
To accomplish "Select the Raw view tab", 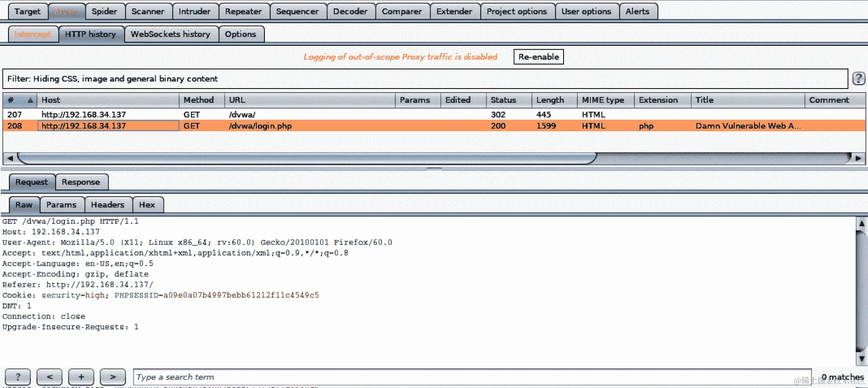I will coord(24,205).
